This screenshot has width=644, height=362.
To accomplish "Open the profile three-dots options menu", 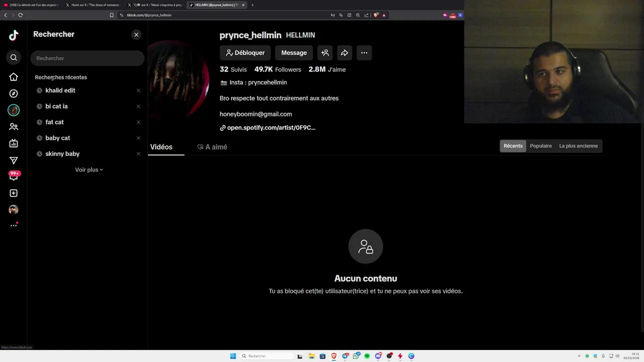I will 364,53.
